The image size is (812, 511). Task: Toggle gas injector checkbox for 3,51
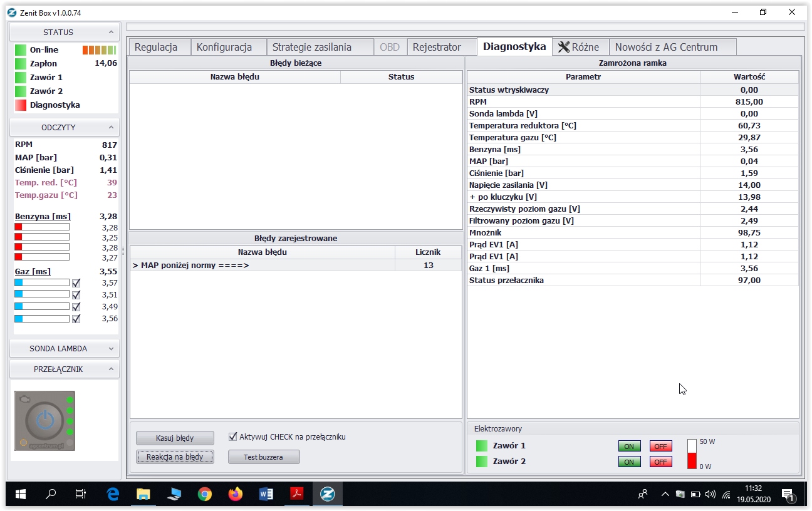coord(76,295)
